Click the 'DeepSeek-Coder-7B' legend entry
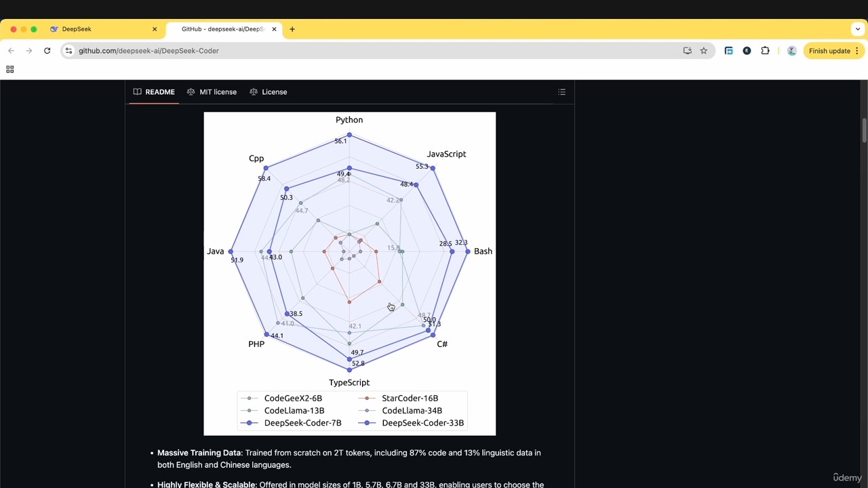Screen dimensions: 868x488 302,423
